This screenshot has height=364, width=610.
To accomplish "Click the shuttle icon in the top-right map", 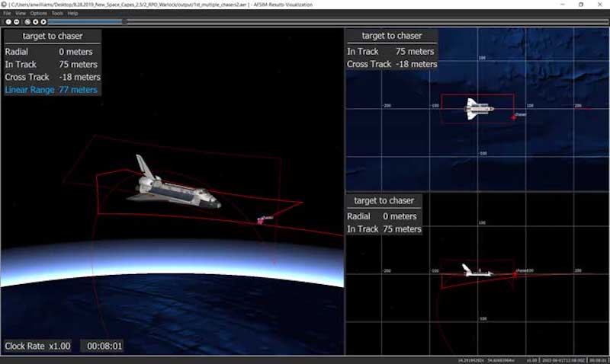I will tap(480, 109).
